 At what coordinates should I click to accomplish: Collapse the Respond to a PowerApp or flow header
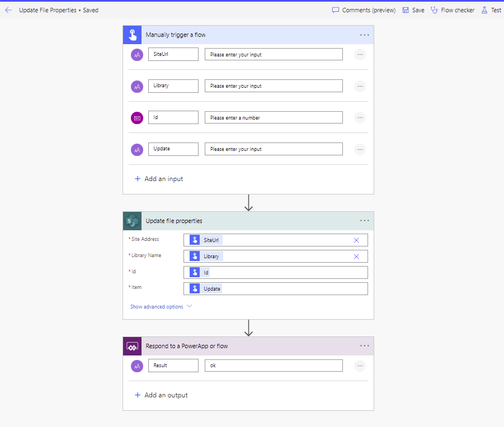248,346
